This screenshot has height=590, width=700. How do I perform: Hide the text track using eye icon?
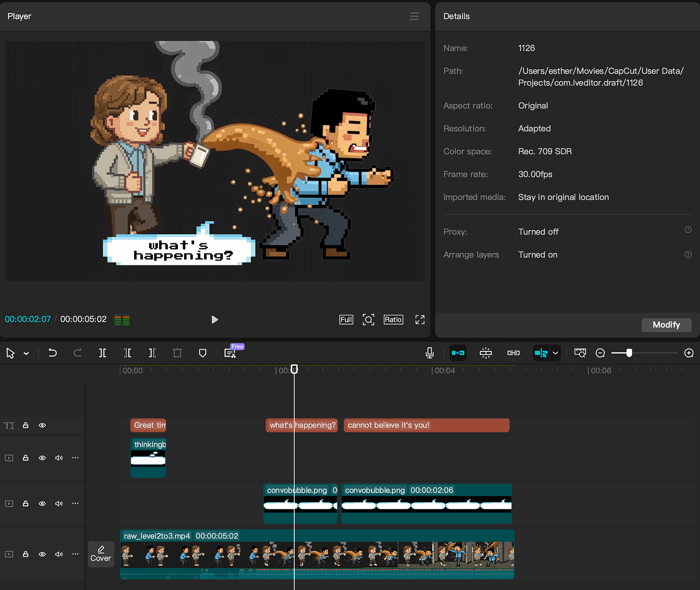click(x=42, y=426)
